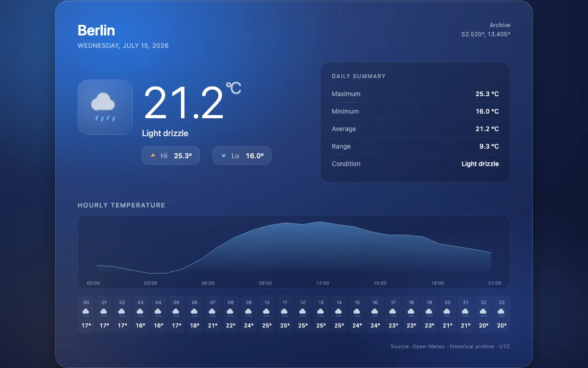
Task: Click the Berlin city title
Action: pyautogui.click(x=96, y=30)
